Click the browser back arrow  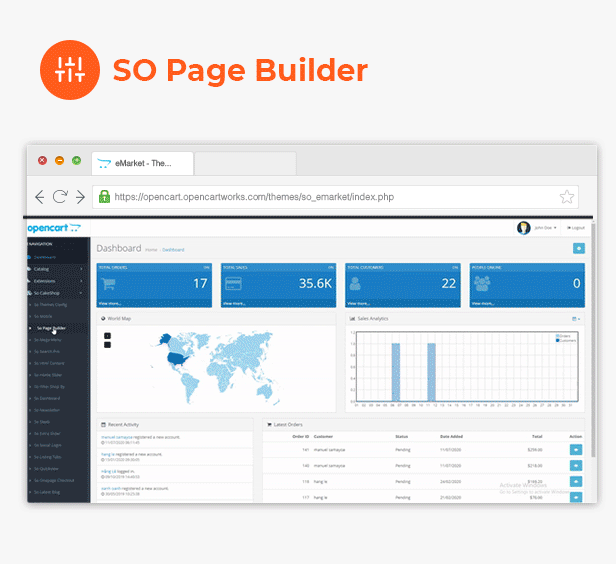39,197
